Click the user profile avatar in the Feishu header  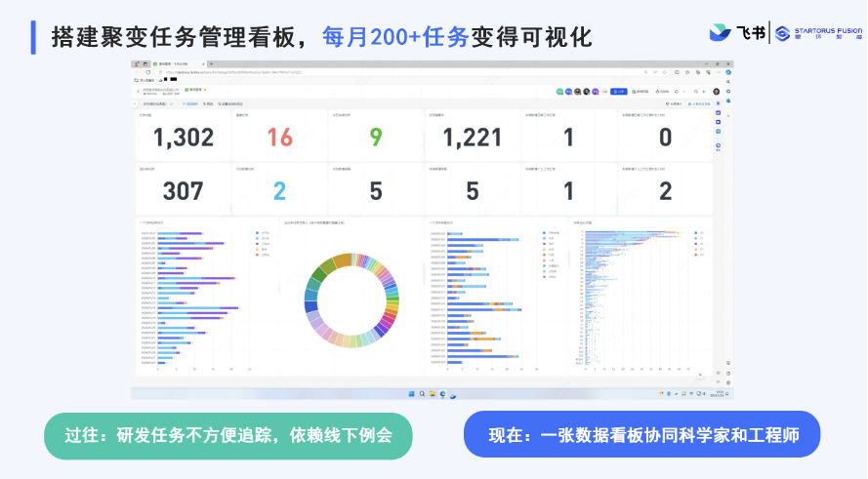(x=716, y=92)
